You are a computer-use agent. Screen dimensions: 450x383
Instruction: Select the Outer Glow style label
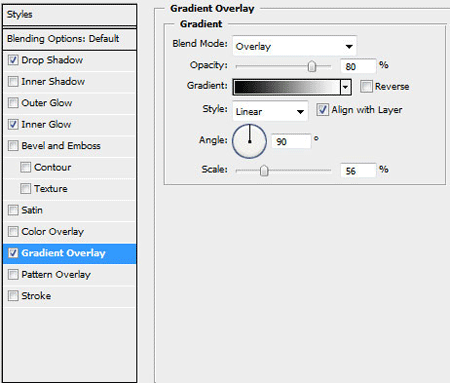[47, 103]
